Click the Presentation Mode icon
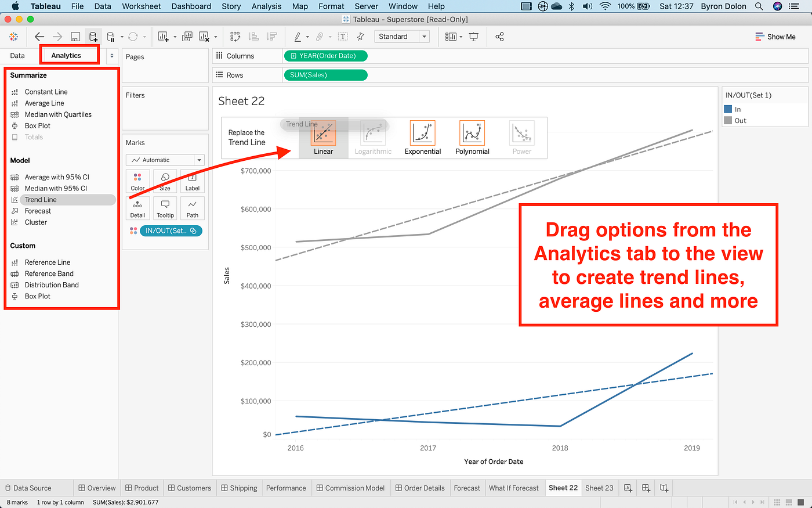The height and width of the screenshot is (508, 812). click(474, 37)
